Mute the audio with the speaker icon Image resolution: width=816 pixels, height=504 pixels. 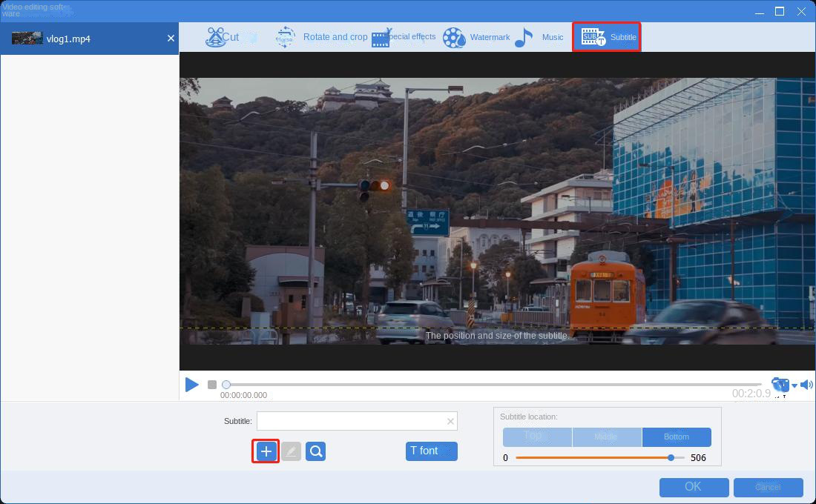[x=806, y=385]
